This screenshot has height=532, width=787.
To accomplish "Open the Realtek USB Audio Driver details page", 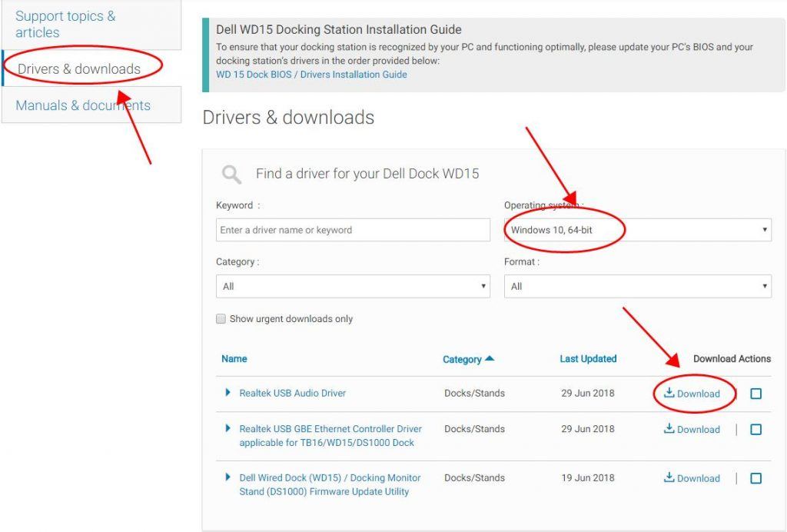I will point(292,393).
